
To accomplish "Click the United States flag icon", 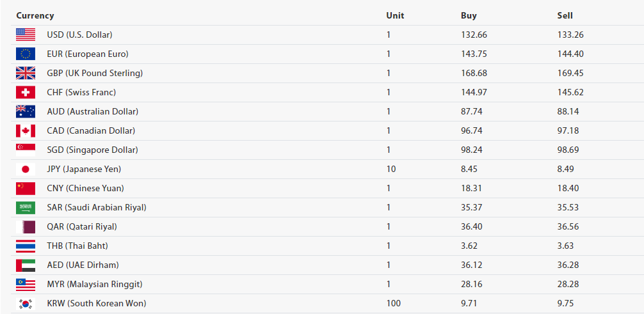I will tap(26, 35).
